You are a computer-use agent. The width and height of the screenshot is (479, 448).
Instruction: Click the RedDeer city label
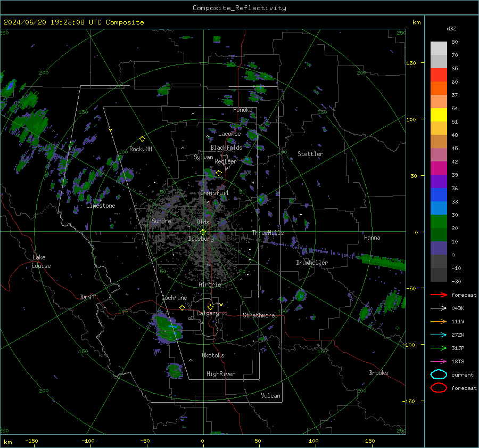[226, 161]
